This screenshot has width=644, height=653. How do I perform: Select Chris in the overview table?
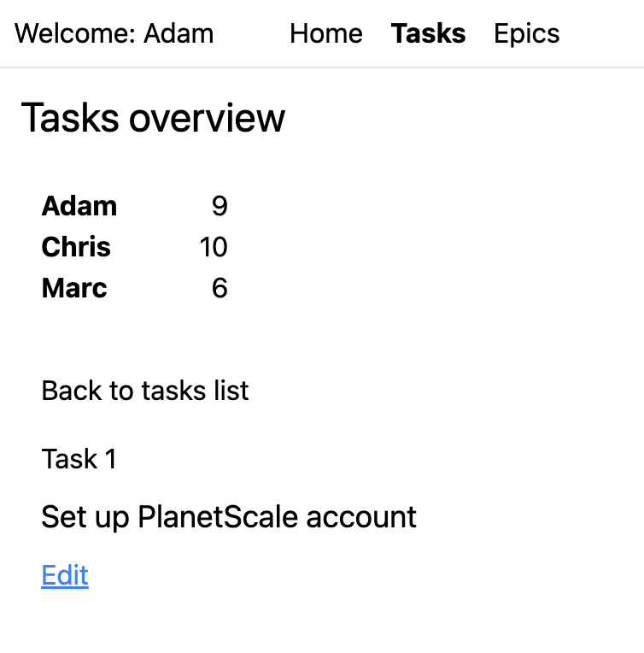coord(76,247)
